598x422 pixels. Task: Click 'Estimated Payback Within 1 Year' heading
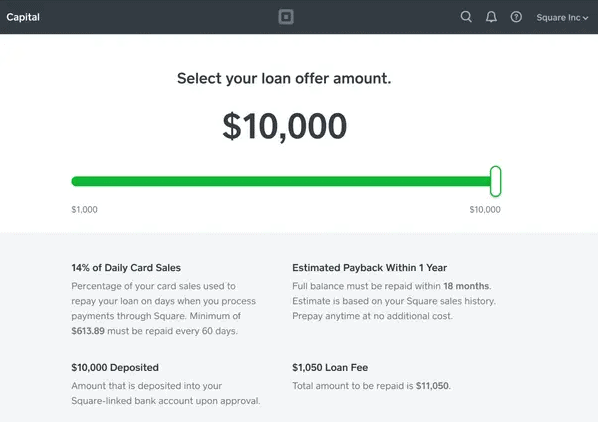coord(369,268)
